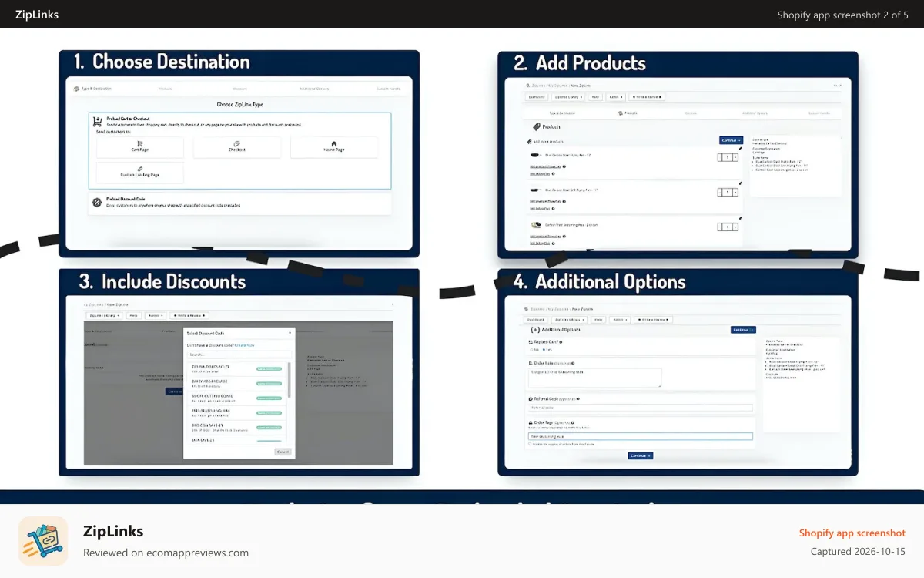Open ZipLinks Library dropdown in Additional Options panel
The width and height of the screenshot is (924, 578).
(x=569, y=319)
